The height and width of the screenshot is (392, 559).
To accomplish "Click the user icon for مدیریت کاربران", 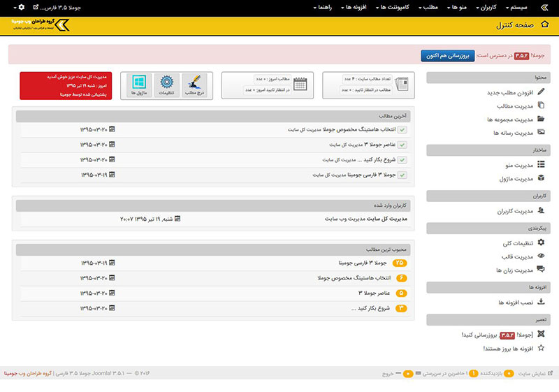I will (x=541, y=210).
